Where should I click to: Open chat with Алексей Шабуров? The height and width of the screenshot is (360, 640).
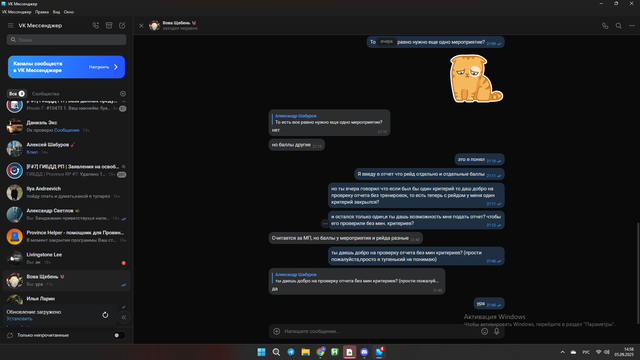click(67, 148)
